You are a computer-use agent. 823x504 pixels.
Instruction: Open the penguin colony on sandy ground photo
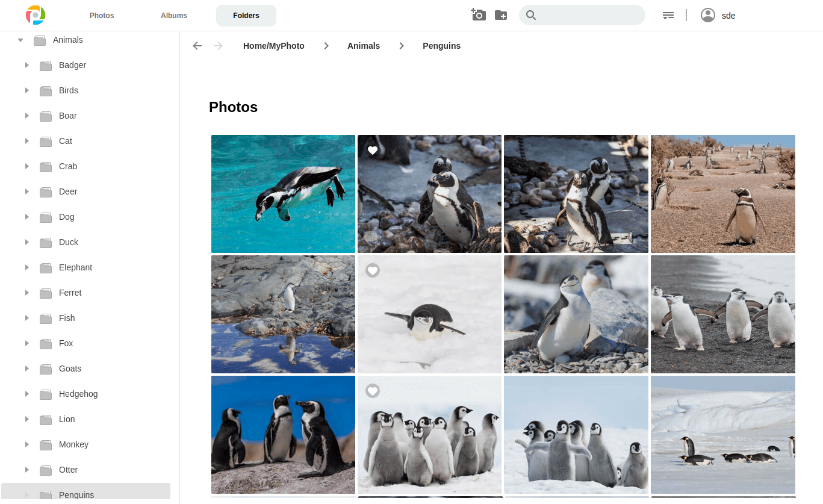click(723, 194)
